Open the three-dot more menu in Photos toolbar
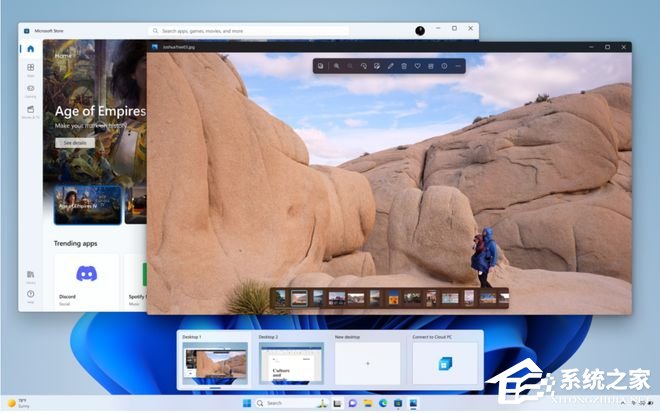 458,66
